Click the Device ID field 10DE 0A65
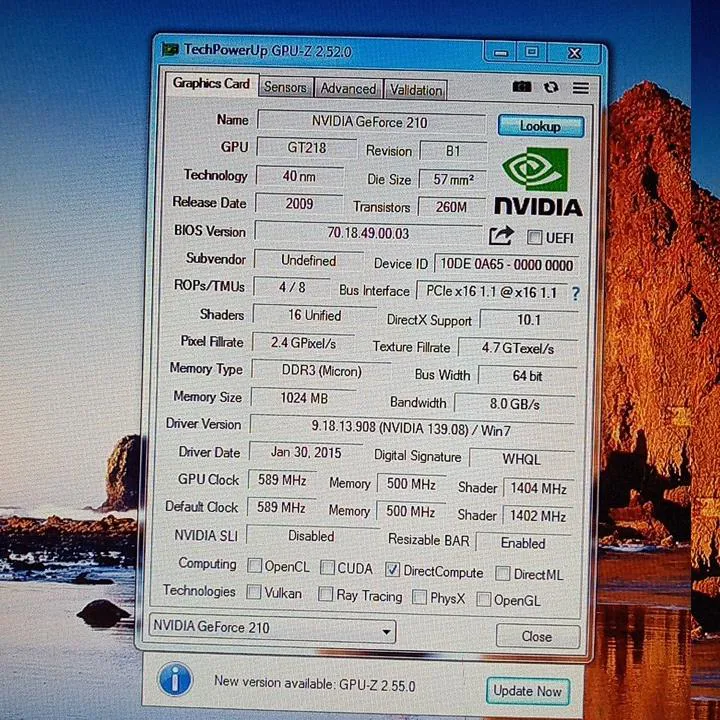720x720 pixels. 506,265
